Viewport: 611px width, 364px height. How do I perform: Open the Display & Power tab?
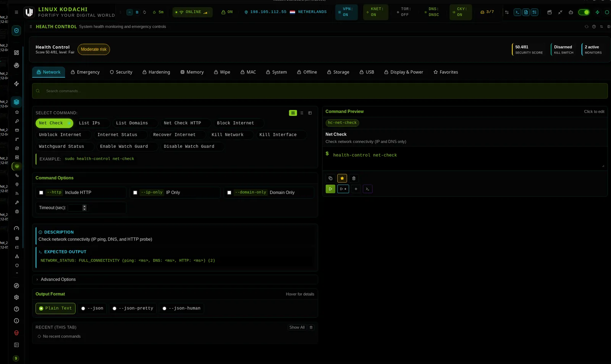click(404, 72)
